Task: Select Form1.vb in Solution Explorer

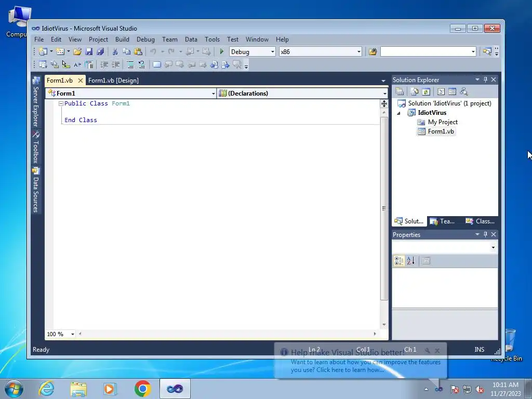Action: 436,131
